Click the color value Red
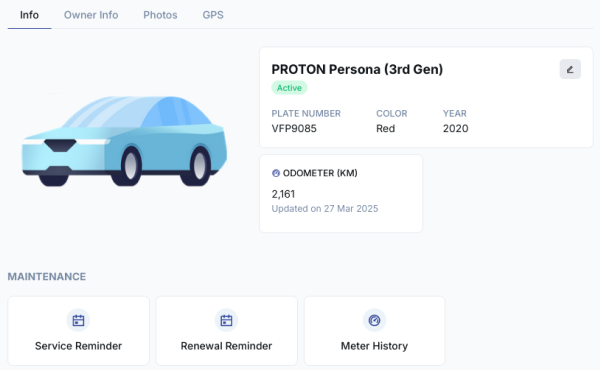Image resolution: width=600 pixels, height=370 pixels. pyautogui.click(x=385, y=129)
